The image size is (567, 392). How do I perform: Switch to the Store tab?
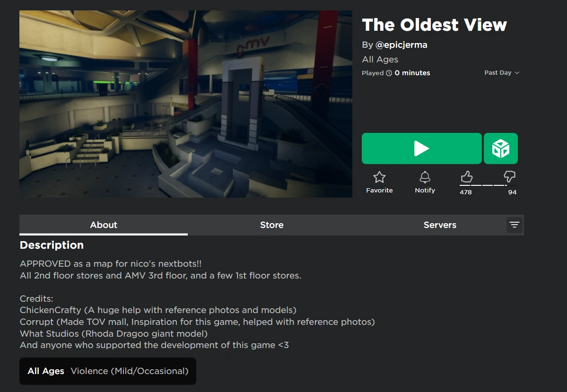tap(271, 225)
